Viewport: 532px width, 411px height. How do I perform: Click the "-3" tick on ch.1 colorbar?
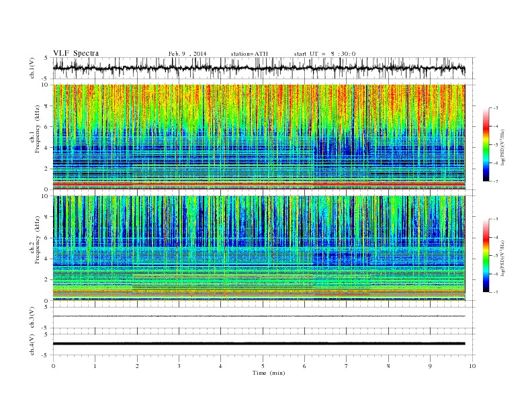495,108
